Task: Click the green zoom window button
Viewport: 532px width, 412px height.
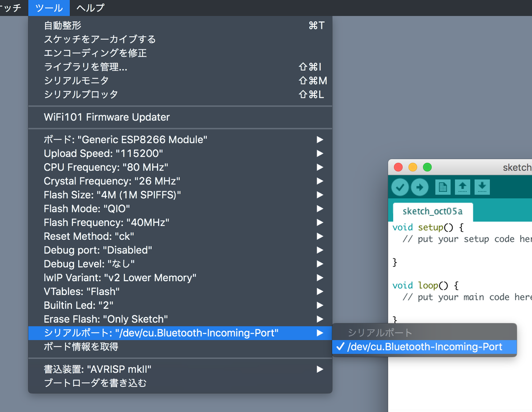Action: (427, 167)
